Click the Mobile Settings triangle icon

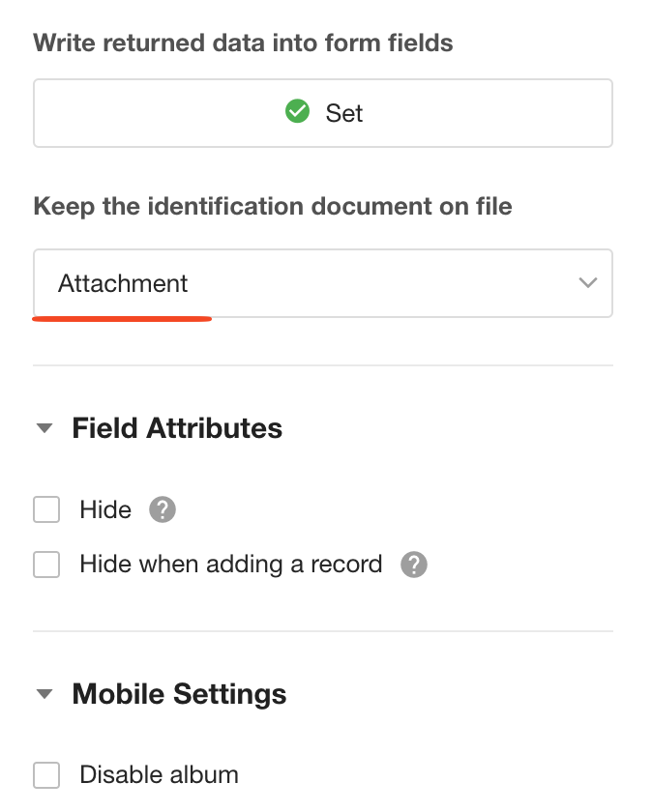tap(44, 694)
